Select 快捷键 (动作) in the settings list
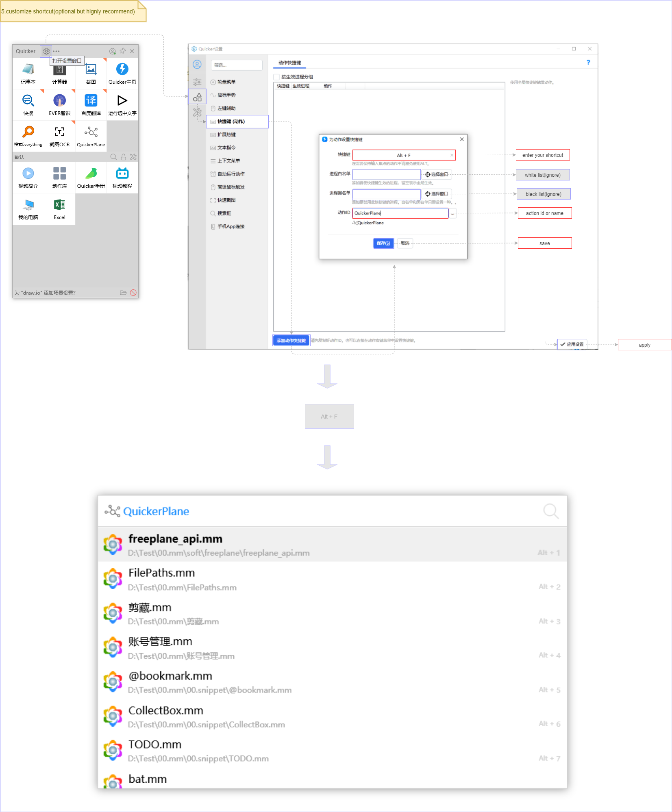This screenshot has width=672, height=812. point(237,122)
